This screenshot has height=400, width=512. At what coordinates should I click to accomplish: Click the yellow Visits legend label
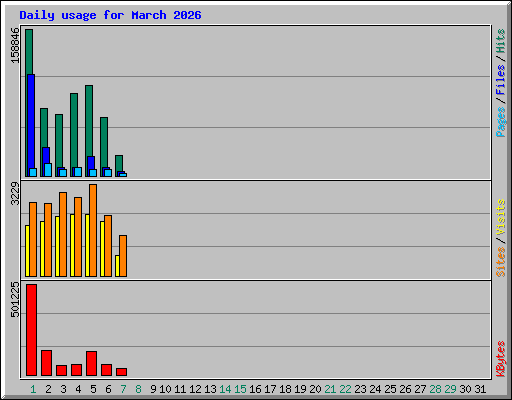pos(501,217)
